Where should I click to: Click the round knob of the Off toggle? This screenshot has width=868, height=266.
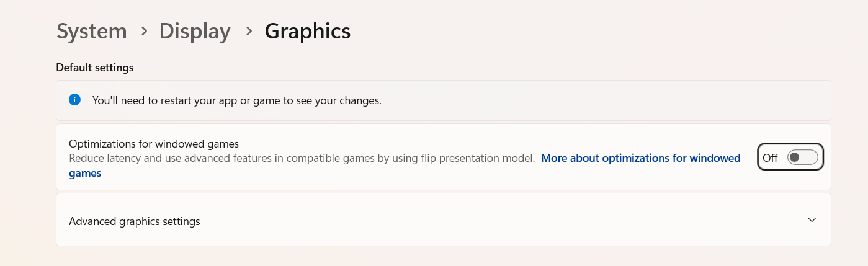(795, 157)
